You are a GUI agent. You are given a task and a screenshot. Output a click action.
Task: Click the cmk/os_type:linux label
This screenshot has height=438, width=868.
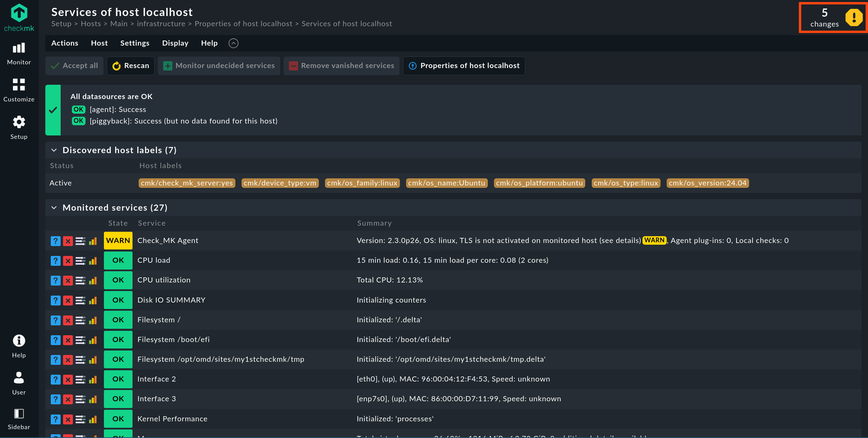(x=626, y=183)
